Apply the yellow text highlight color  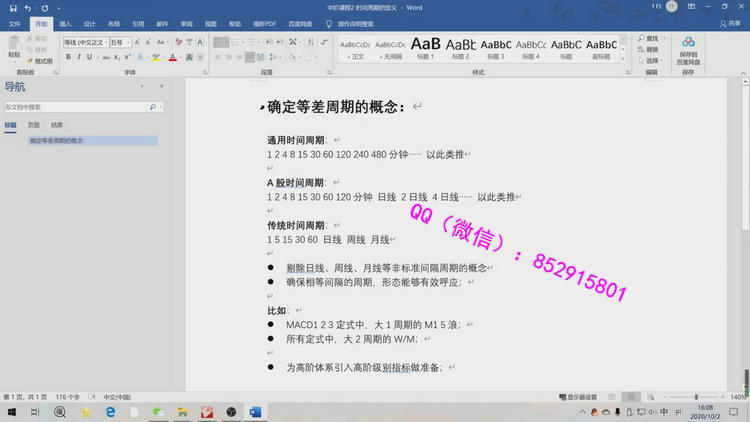155,57
